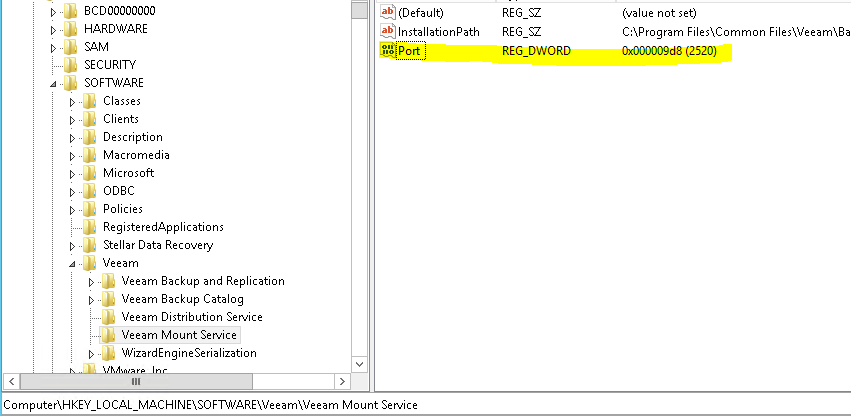Screen dimensions: 851x416
Task: Click the REG_DWORD type cell
Action: tap(536, 51)
